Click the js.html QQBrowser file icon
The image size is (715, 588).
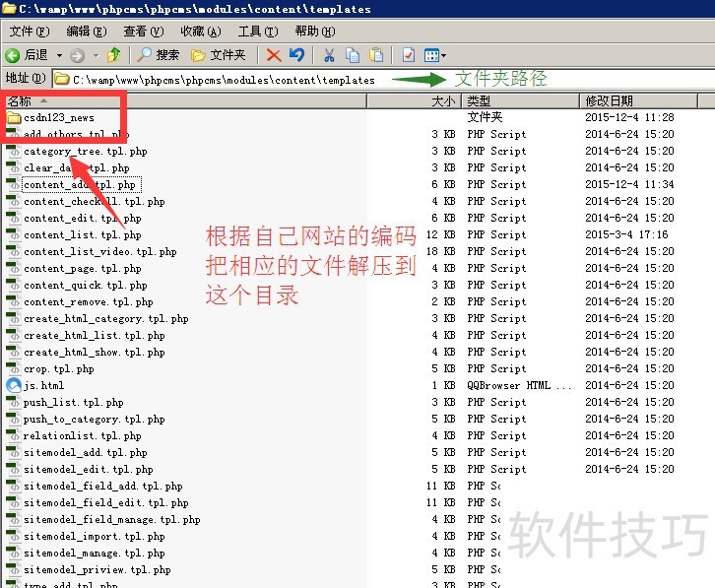click(x=14, y=386)
